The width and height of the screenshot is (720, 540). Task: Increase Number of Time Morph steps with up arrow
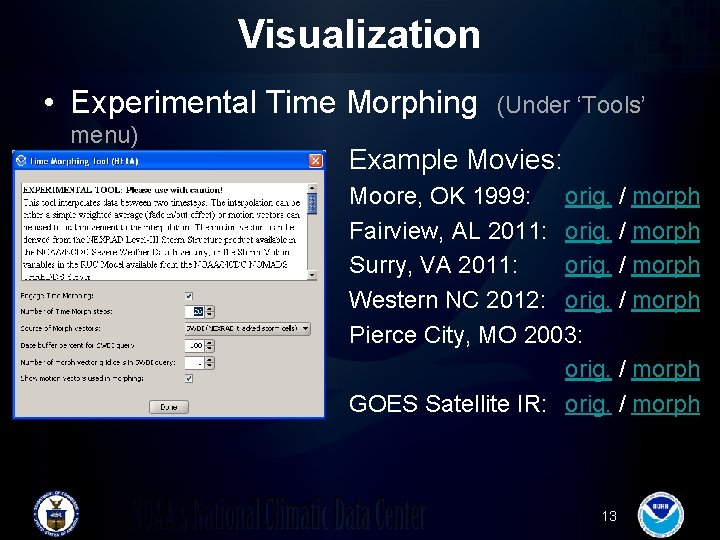coord(210,309)
